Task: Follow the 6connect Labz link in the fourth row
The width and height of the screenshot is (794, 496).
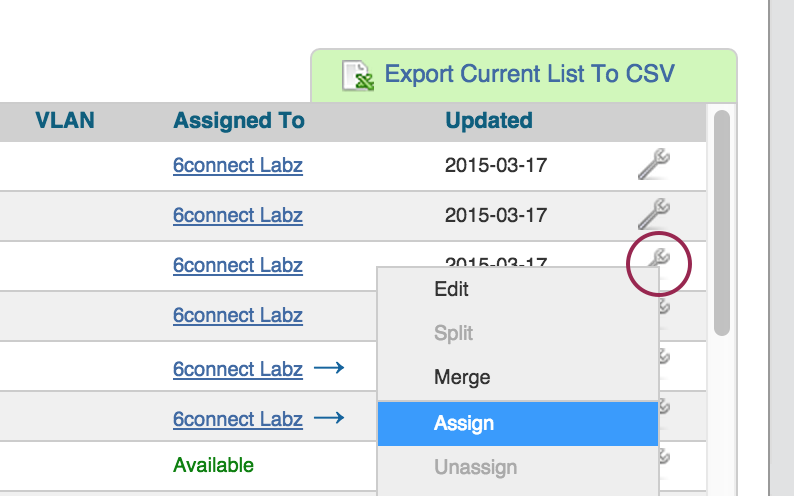Action: 238,315
